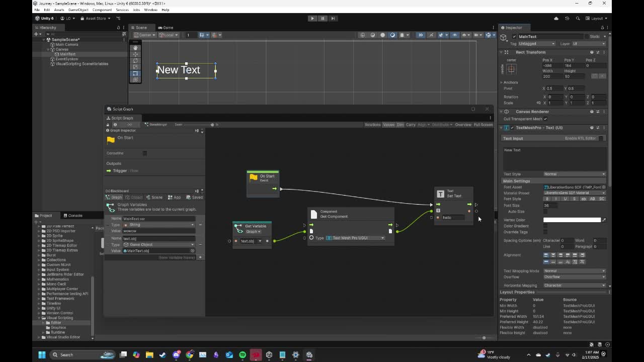This screenshot has height=362, width=644.
Task: Toggle the Coroutine checkbox
Action: 145,153
